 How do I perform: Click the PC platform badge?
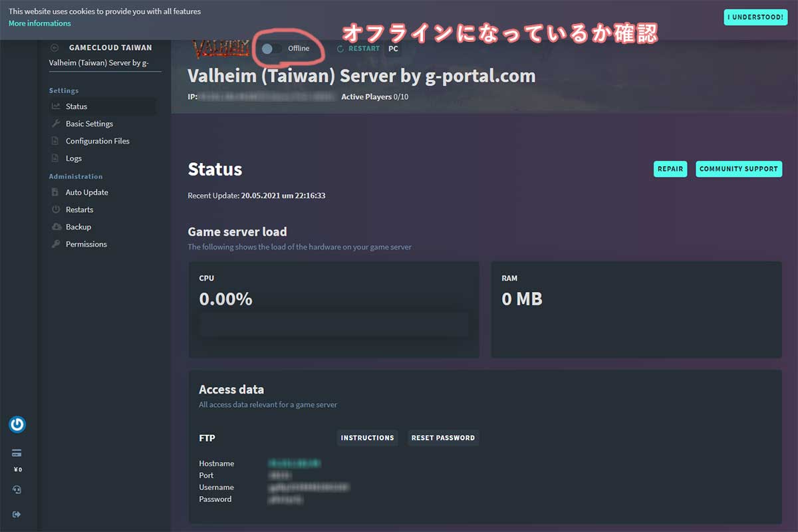point(393,49)
